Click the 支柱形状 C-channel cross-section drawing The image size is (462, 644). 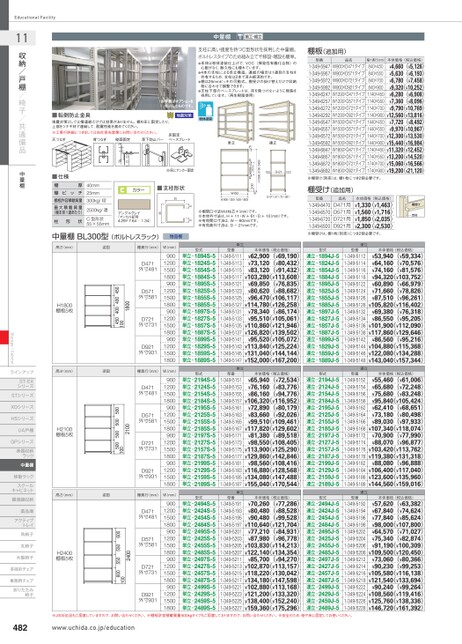coord(175,210)
